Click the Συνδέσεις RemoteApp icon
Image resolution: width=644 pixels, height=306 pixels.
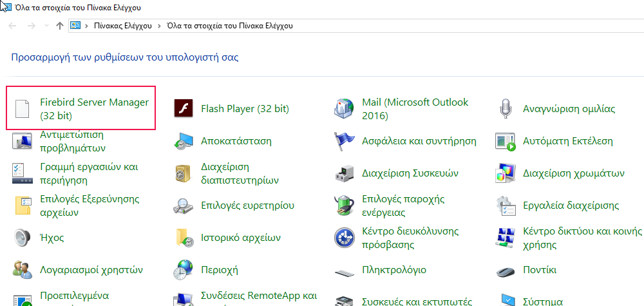click(x=184, y=300)
